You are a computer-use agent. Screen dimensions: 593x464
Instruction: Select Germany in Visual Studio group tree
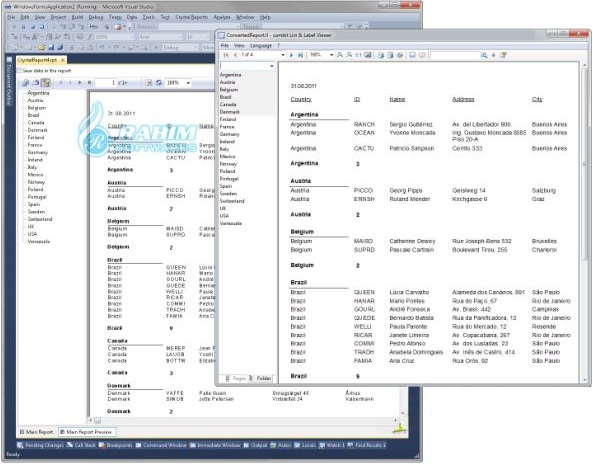click(37, 152)
